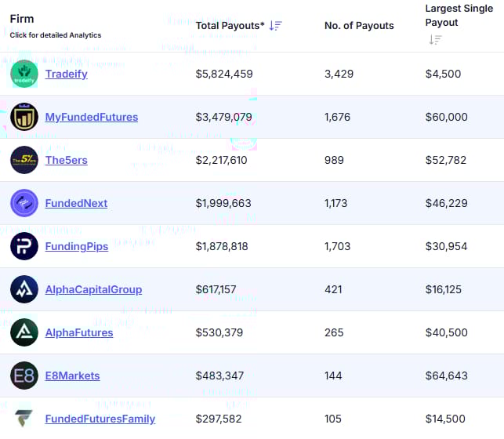Open the FundedFuturesFamily firm link
This screenshot has width=504, height=439.
(x=100, y=419)
